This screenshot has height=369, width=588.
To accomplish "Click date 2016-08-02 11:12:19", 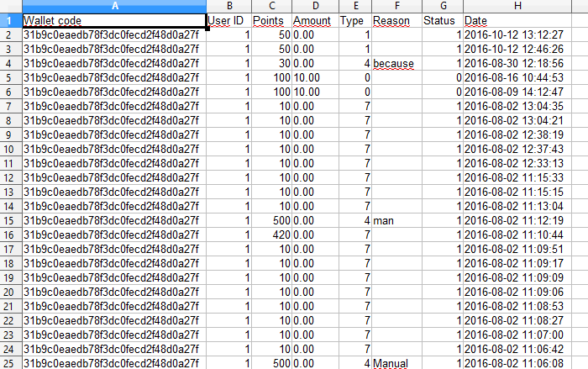I will pyautogui.click(x=517, y=220).
